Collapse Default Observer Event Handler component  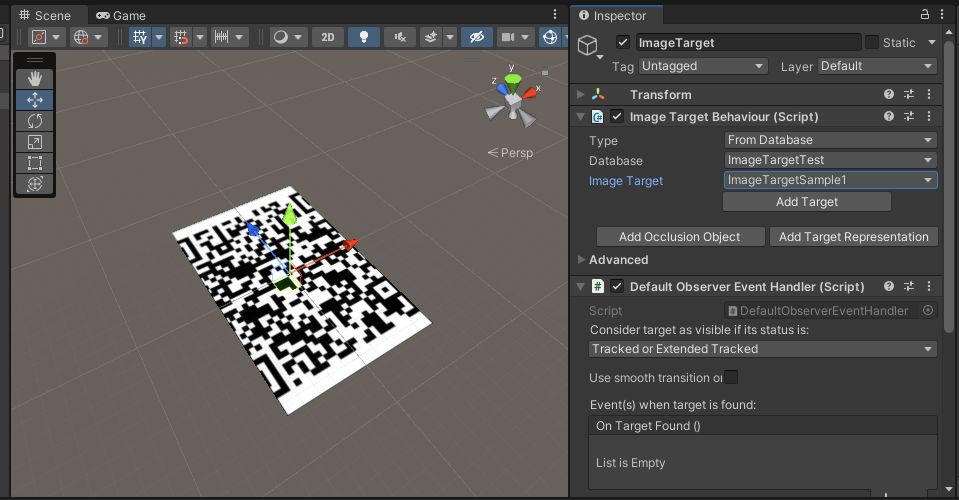(581, 286)
